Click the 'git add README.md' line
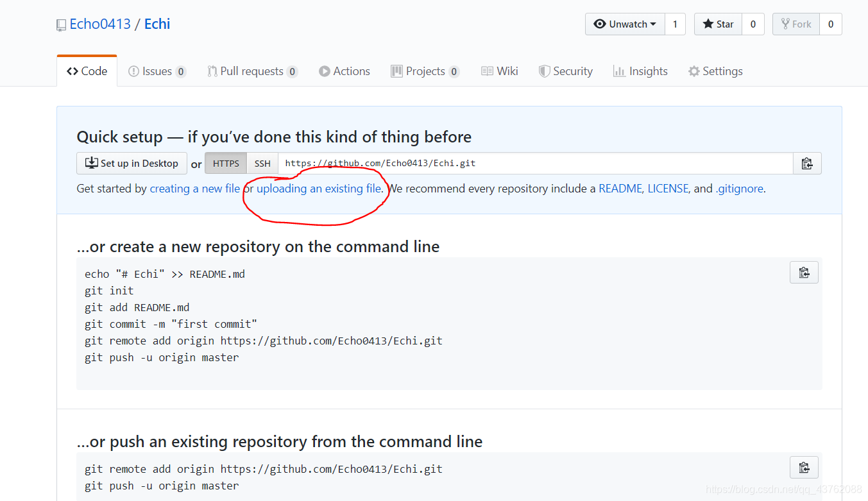The height and width of the screenshot is (501, 868). 137,307
